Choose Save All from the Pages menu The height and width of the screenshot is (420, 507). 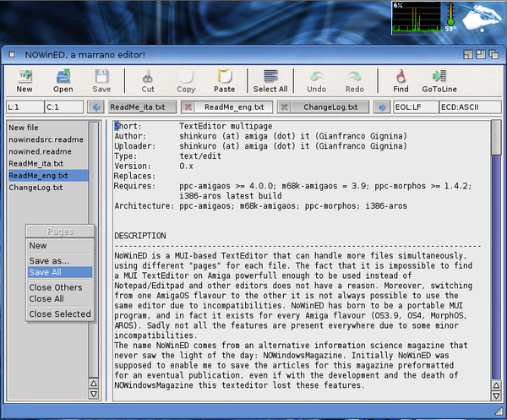point(46,272)
